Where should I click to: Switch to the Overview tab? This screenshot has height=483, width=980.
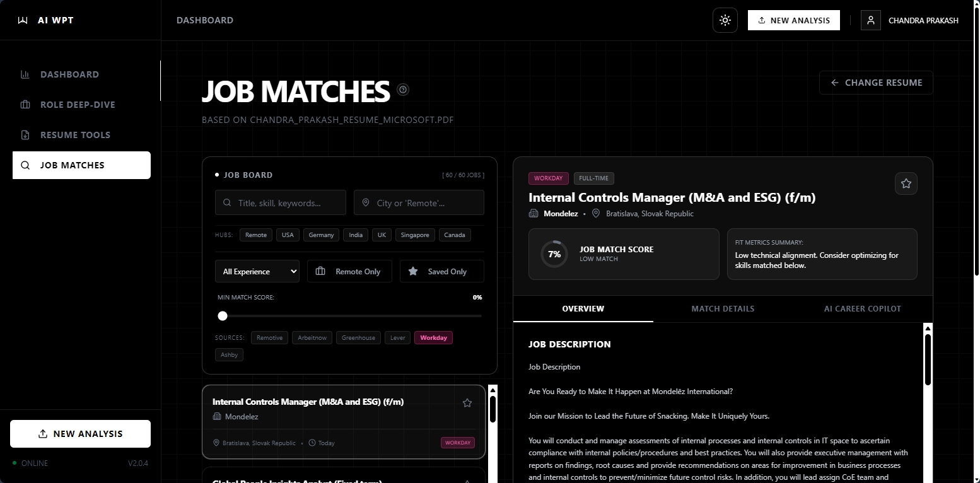(583, 309)
